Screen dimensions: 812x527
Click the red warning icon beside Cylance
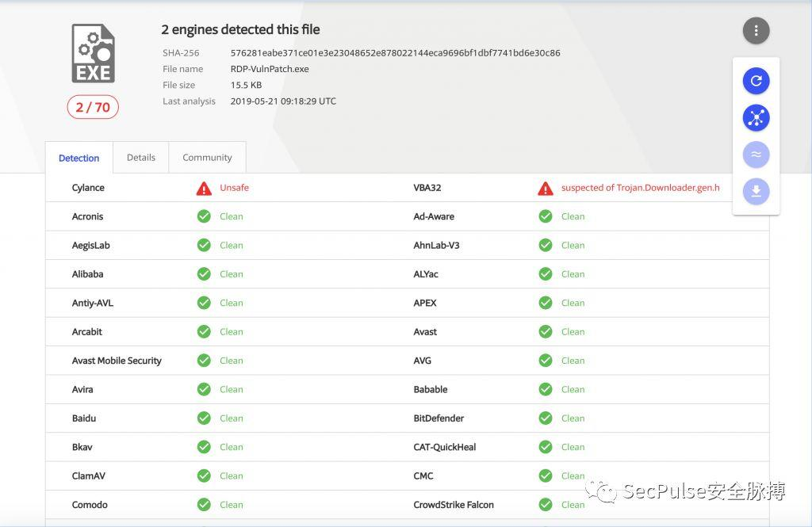pos(204,189)
